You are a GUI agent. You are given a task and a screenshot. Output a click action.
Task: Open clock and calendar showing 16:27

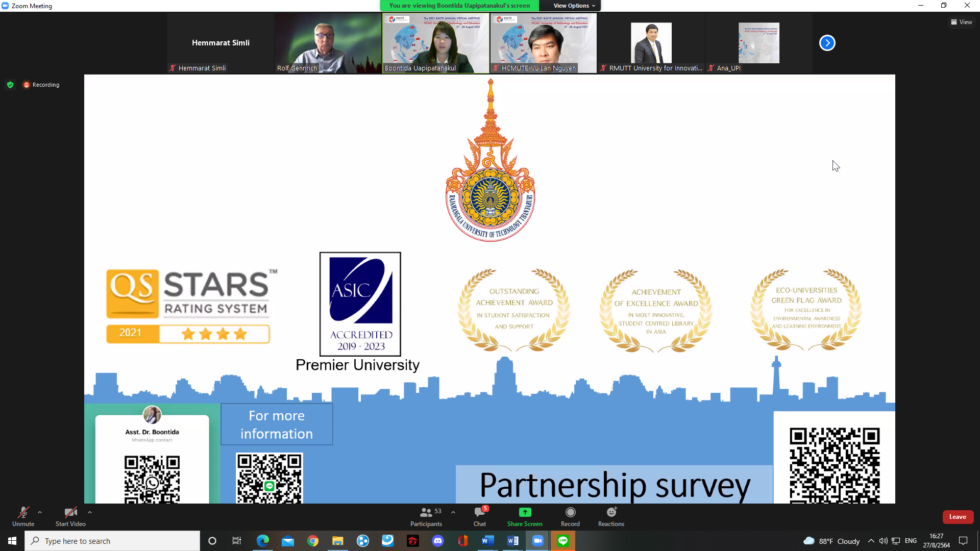tap(937, 541)
